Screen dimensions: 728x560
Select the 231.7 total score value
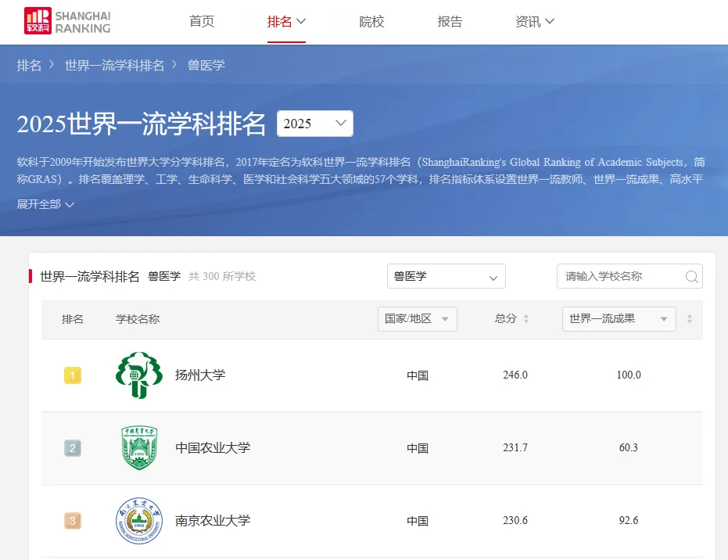(x=515, y=448)
